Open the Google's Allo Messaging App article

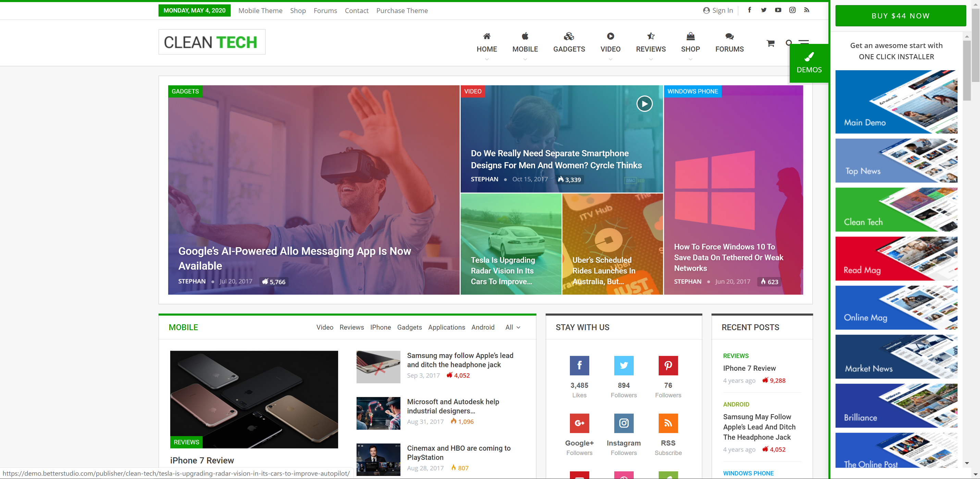click(x=295, y=258)
